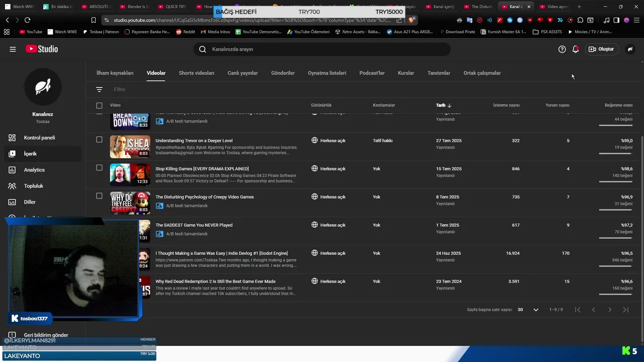This screenshot has width=644, height=362.
Task: Click the Telif hakkı restriction on Understanding Trevor
Action: click(x=382, y=141)
